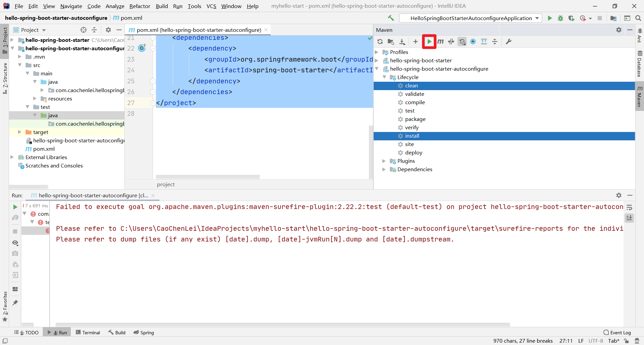Screen dimensions: 644x345
Task: Open the Event Log
Action: [x=617, y=333]
